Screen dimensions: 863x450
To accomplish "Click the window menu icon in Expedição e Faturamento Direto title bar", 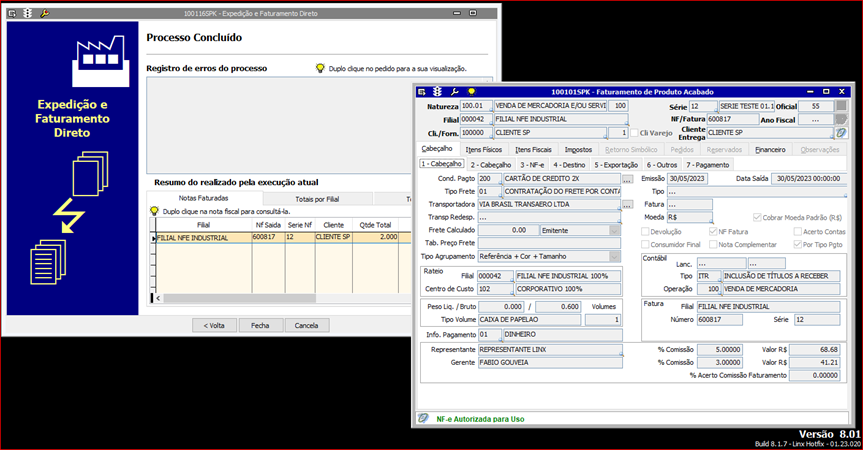I will [x=12, y=13].
